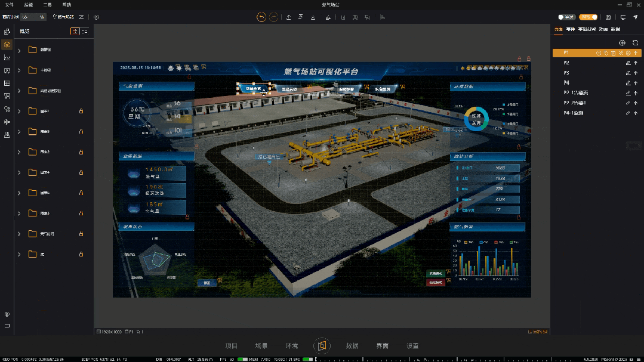Switch to the 动画 tab in the right panel
Image resolution: width=644 pixels, height=362 pixels.
coord(603,29)
